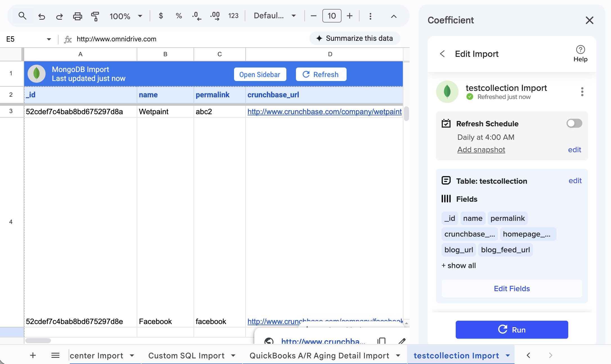Click the Edit Fields button
This screenshot has width=611, height=364.
[511, 289]
